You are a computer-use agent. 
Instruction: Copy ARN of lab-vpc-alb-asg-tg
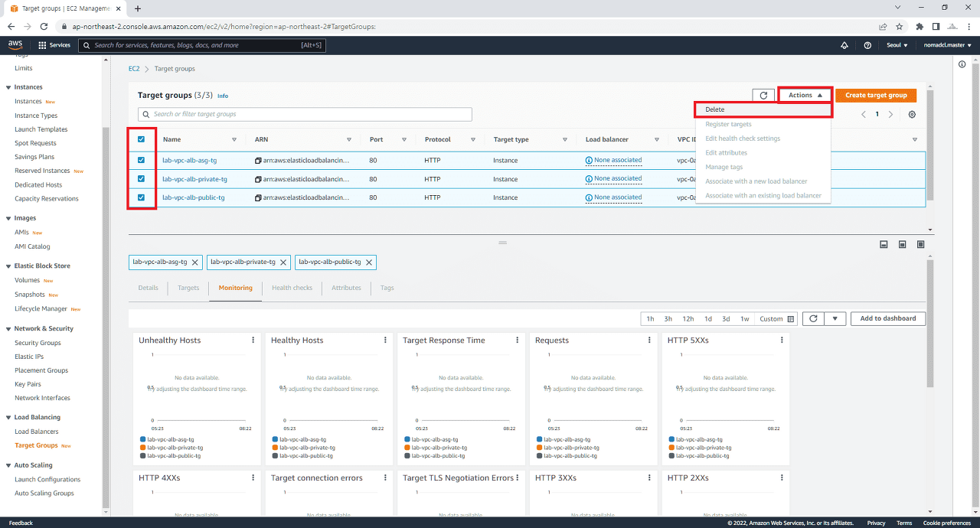(259, 161)
